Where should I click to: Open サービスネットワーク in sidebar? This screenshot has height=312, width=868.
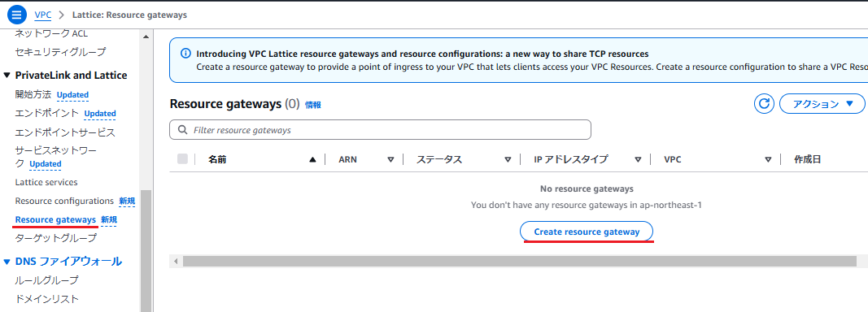(55, 157)
